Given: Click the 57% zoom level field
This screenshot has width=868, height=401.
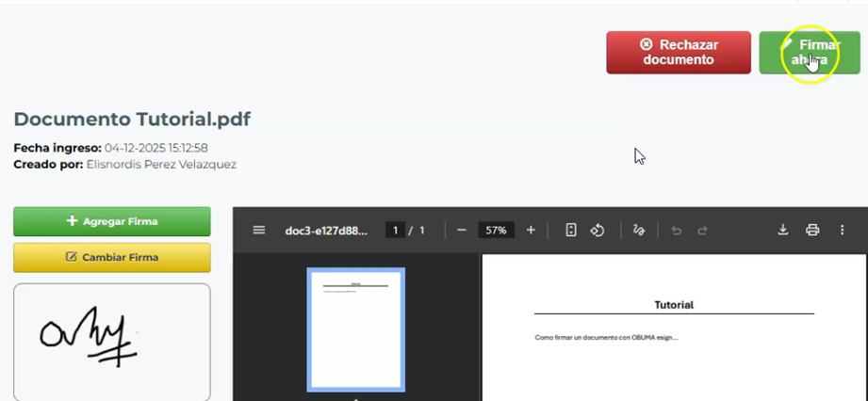Looking at the screenshot, I should (496, 231).
